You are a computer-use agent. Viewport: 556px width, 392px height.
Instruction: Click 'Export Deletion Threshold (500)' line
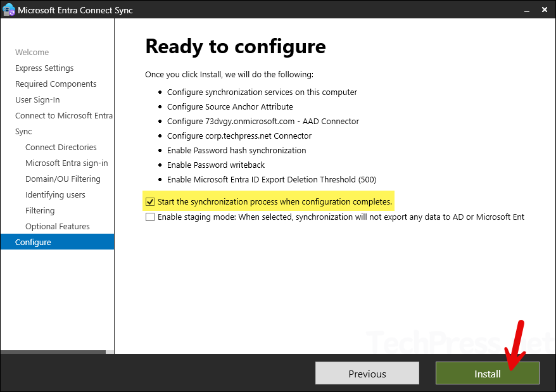(x=272, y=179)
